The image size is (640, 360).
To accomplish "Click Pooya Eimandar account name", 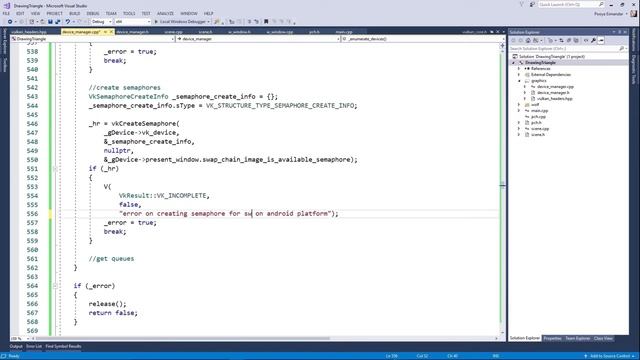I will pos(609,13).
